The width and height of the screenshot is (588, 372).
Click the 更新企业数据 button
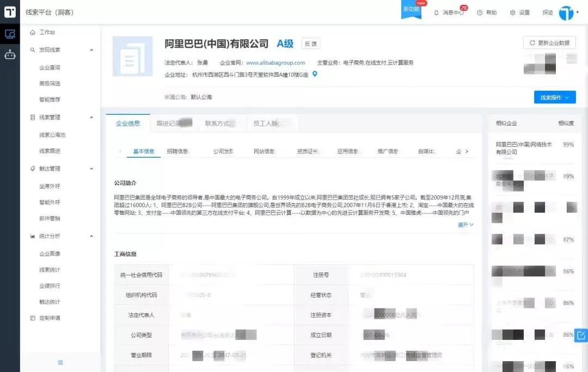click(549, 43)
